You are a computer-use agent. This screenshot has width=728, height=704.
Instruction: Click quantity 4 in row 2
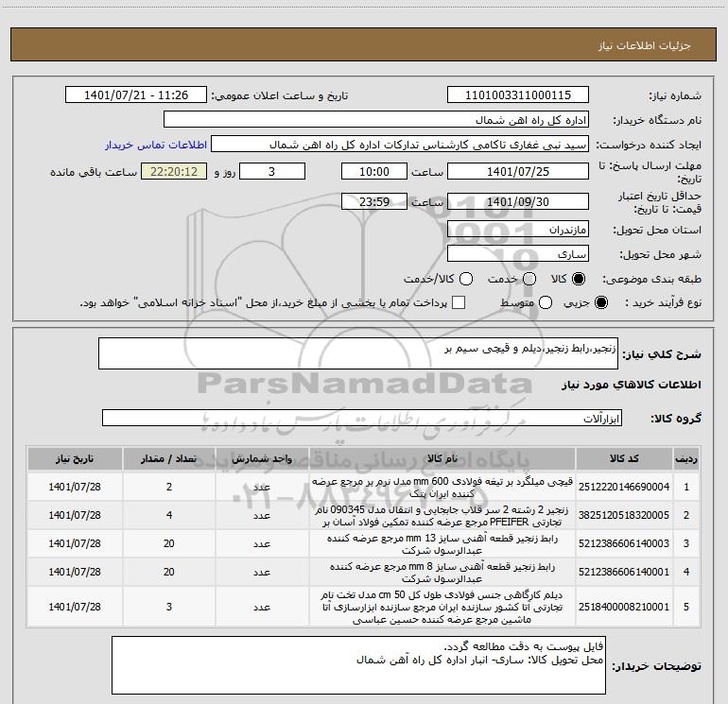[169, 515]
